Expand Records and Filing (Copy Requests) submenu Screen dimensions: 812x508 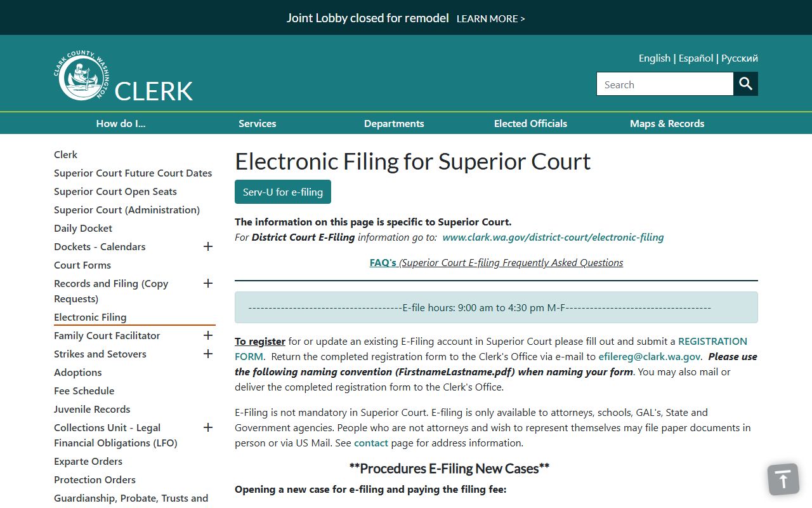click(207, 283)
